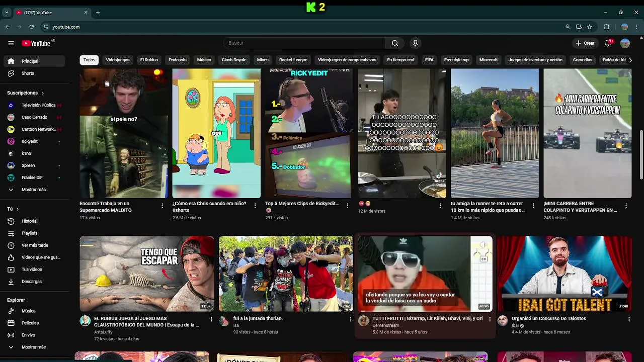644x362 pixels.
Task: Open browser extensions puzzle icon
Action: [606, 27]
